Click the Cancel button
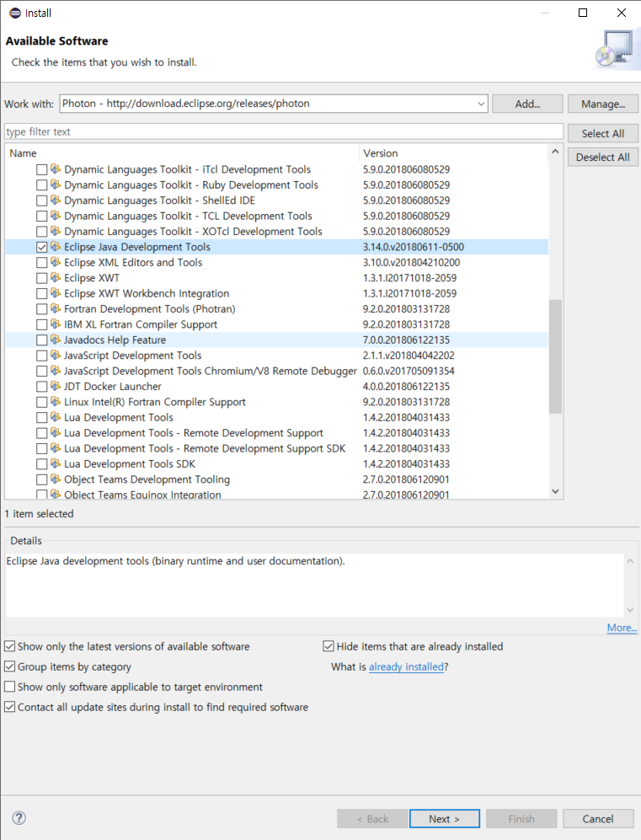Screen dimensions: 641x840 click(598, 819)
